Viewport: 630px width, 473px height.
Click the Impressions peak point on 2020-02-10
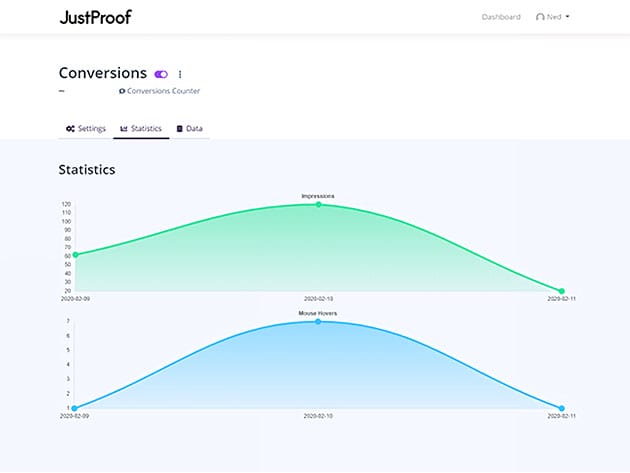[x=318, y=204]
